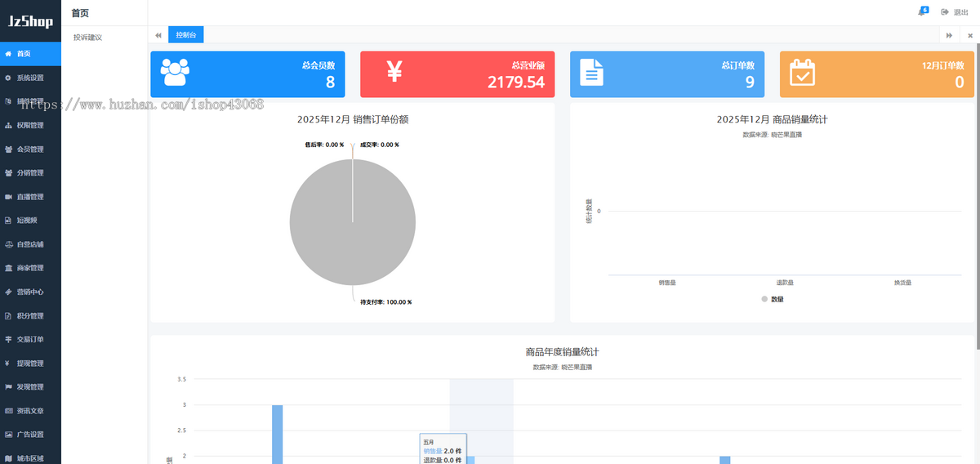Screen dimensions: 980x464
Task: Click the camera icon for 直播管理
Action: tap(8, 197)
